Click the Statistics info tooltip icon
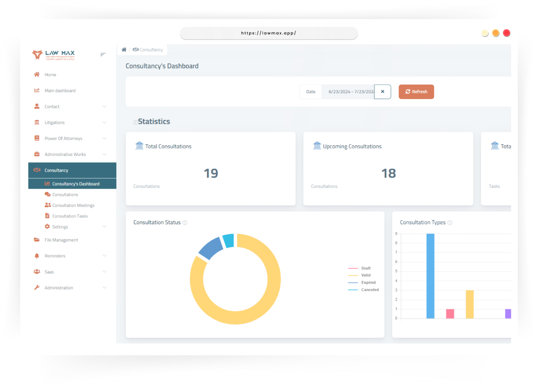 point(136,122)
